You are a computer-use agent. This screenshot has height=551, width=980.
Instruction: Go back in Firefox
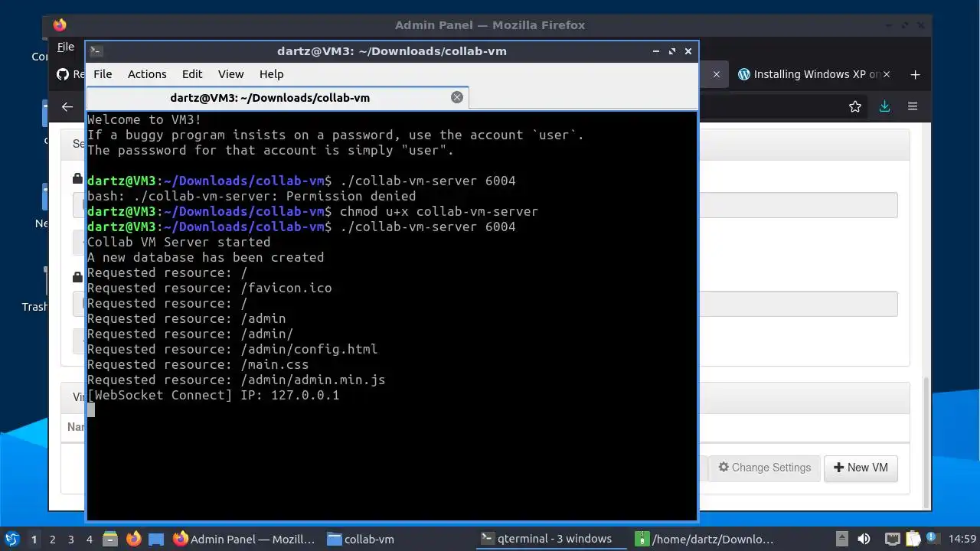[67, 107]
